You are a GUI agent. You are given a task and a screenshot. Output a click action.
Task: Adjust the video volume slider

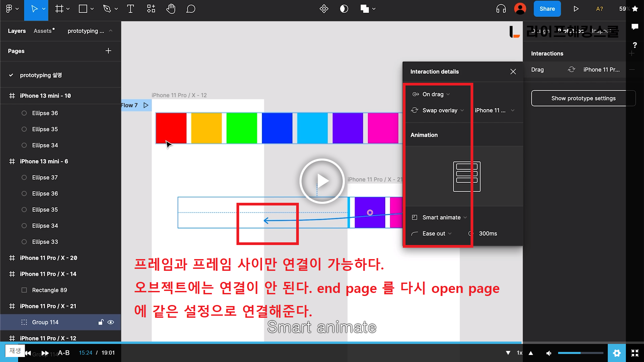pos(580,353)
